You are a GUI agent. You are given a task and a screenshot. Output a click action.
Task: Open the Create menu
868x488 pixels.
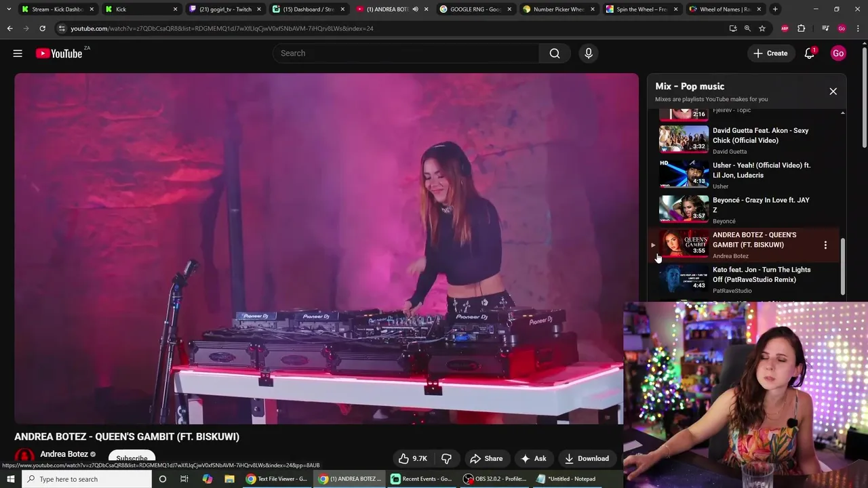(770, 54)
